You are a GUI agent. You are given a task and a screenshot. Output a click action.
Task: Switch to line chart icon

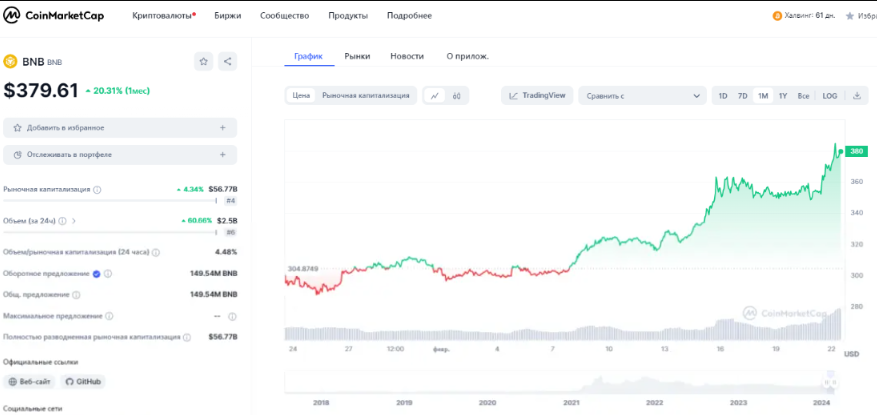[435, 96]
